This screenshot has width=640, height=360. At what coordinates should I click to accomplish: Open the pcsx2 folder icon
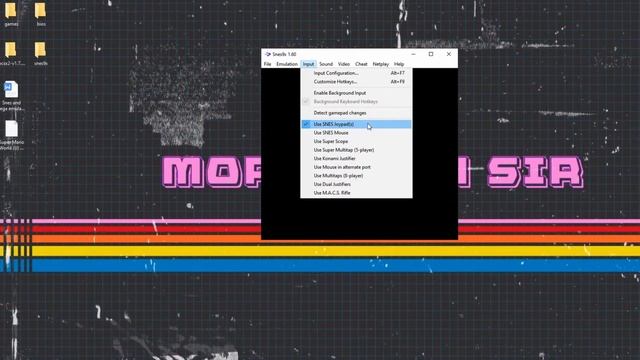click(11, 53)
